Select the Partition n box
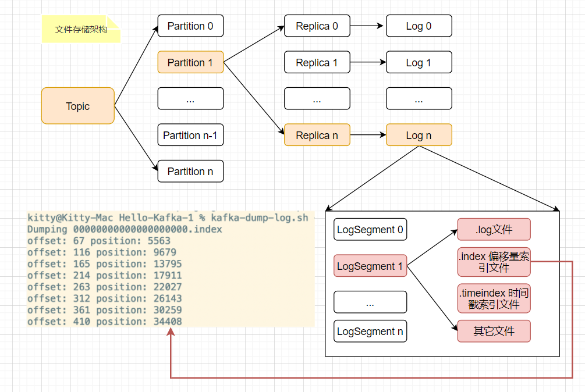The width and height of the screenshot is (585, 392). 190,171
